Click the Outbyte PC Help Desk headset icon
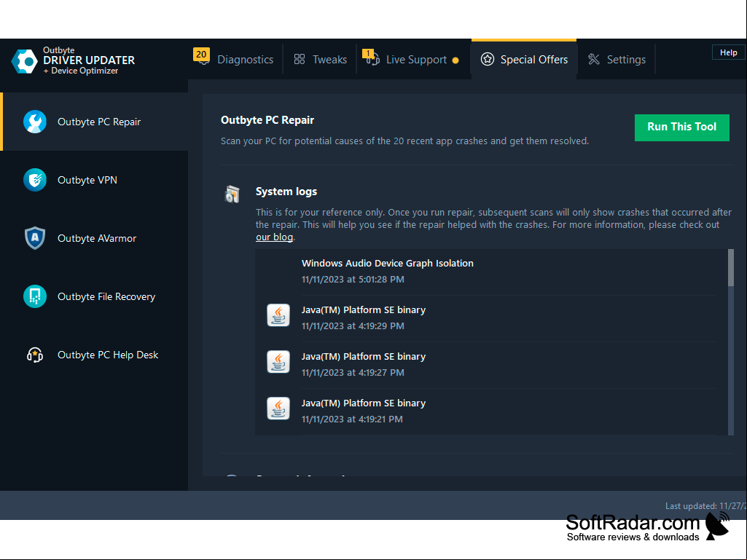This screenshot has height=560, width=747. click(35, 355)
